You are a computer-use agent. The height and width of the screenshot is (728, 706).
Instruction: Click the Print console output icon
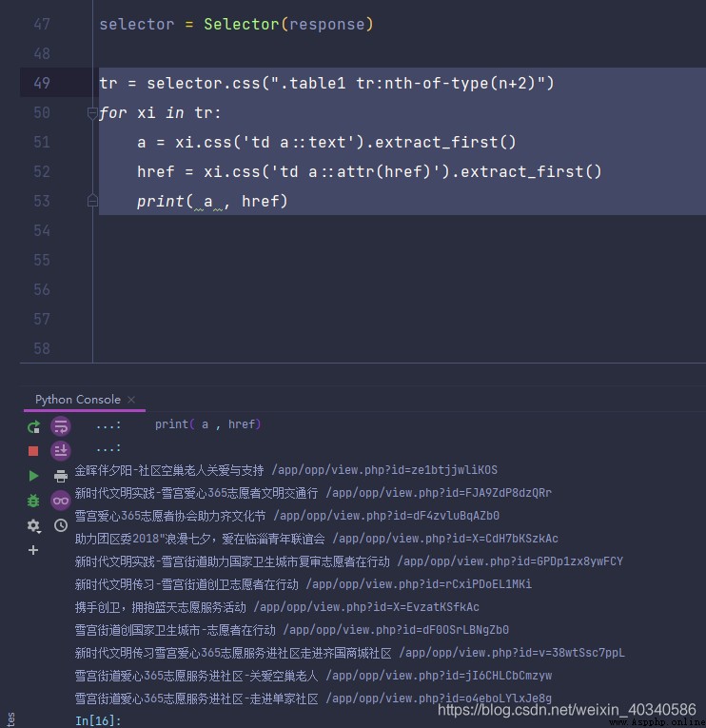(x=61, y=476)
